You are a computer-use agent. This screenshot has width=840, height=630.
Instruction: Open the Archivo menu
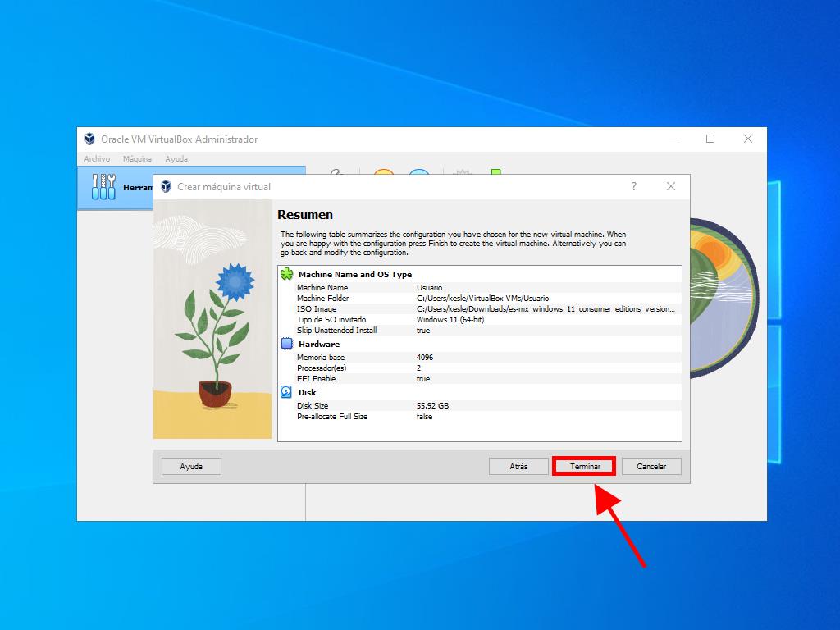pos(97,159)
